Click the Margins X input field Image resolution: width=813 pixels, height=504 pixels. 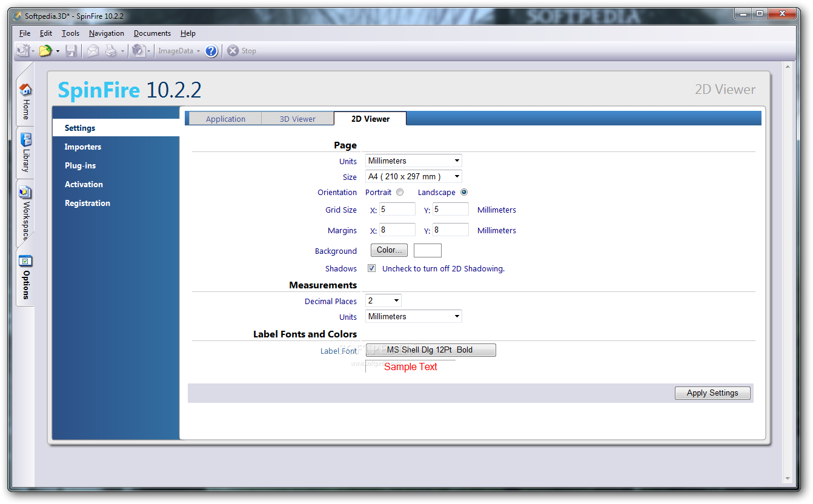point(397,230)
